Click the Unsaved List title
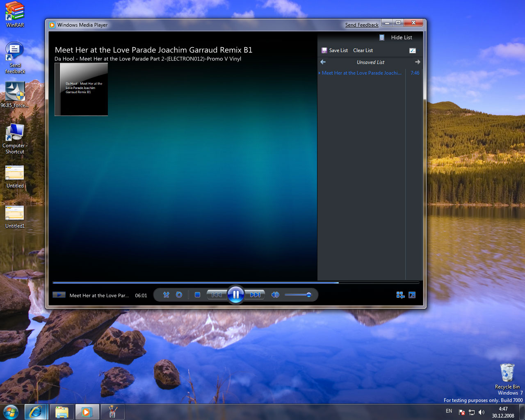This screenshot has height=420, width=525. click(x=370, y=62)
